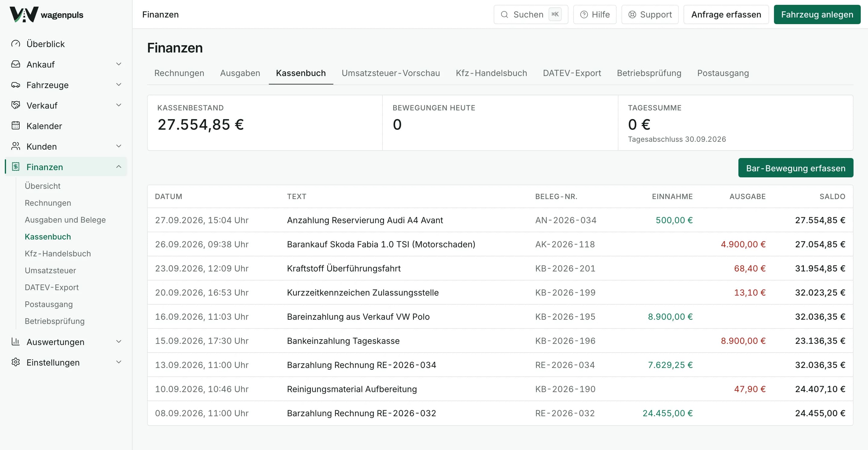The width and height of the screenshot is (868, 450).
Task: Click the Anfrage erfassen button
Action: pos(726,14)
